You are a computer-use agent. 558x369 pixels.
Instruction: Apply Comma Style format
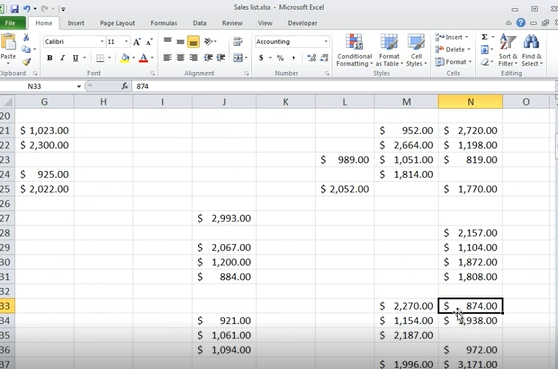294,58
